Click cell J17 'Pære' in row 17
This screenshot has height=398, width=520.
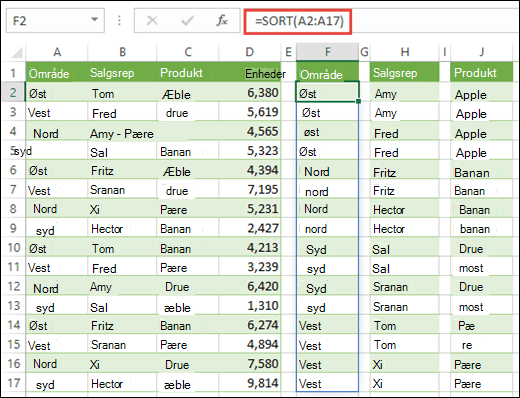tap(482, 383)
